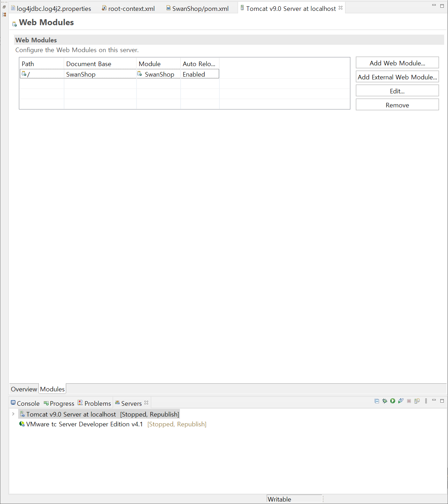Click the stop server square icon
448x504 pixels.
point(409,401)
